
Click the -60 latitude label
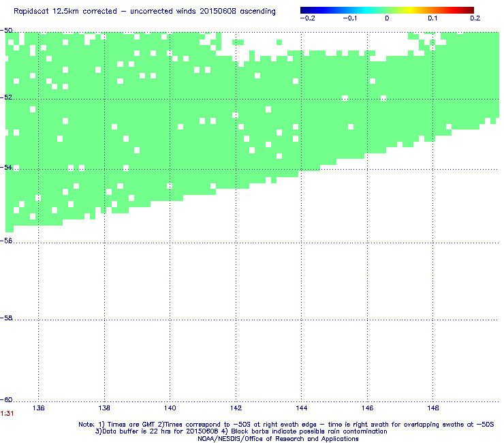coord(6,399)
